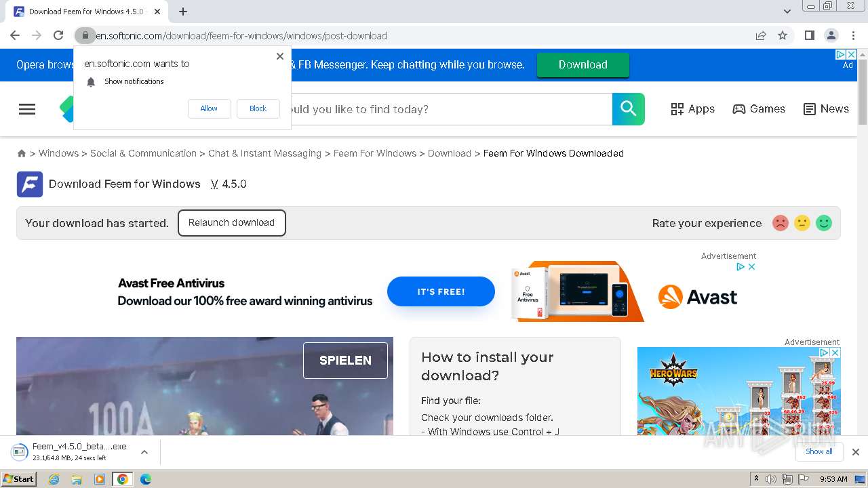Close the Download Feem tab
Image resolution: width=868 pixels, height=488 pixels.
click(158, 12)
